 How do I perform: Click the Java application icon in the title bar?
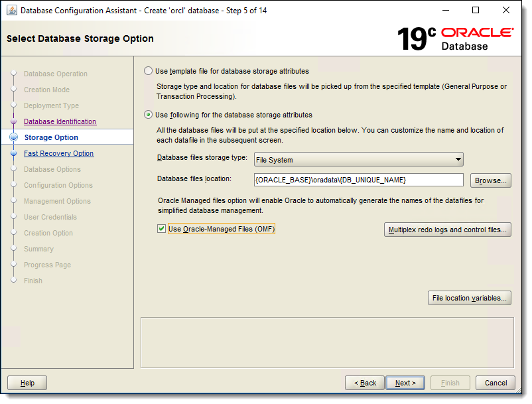coord(12,11)
